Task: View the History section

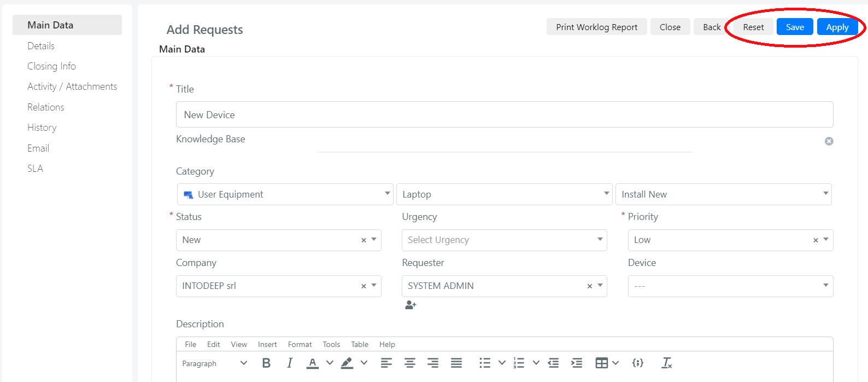Action: [42, 128]
